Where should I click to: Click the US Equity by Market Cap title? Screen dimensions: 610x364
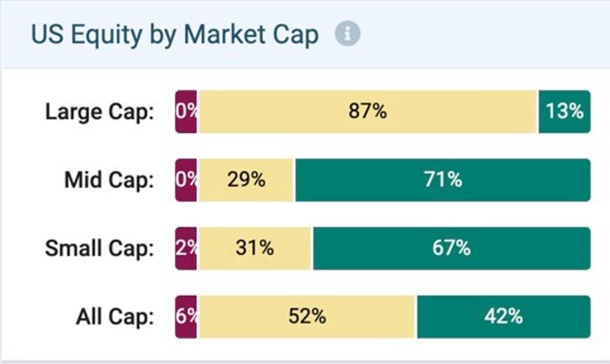point(174,34)
